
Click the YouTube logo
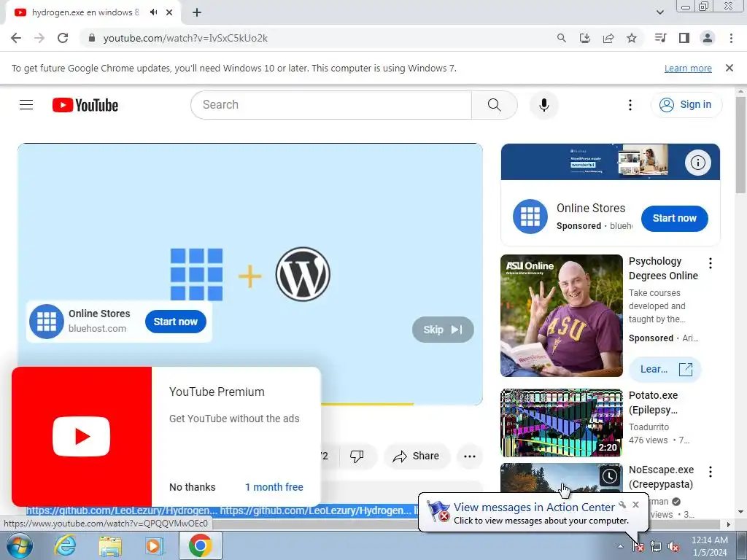point(85,105)
